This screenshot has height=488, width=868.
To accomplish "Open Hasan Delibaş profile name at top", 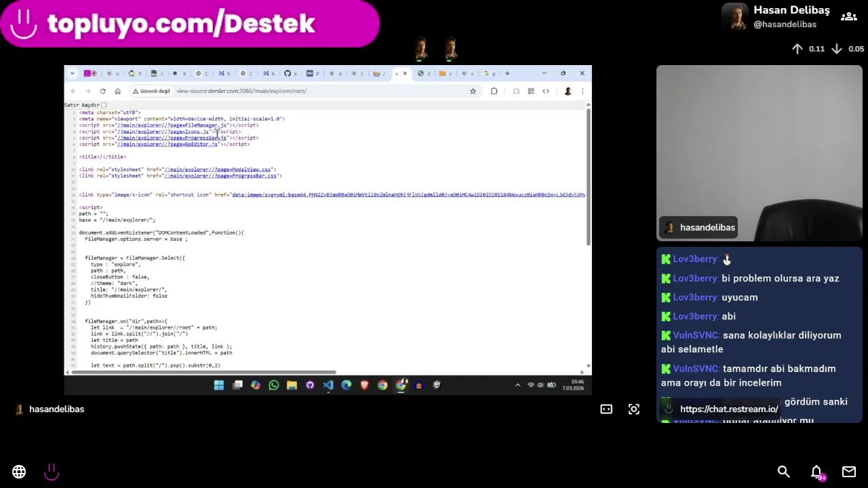I will click(x=791, y=10).
